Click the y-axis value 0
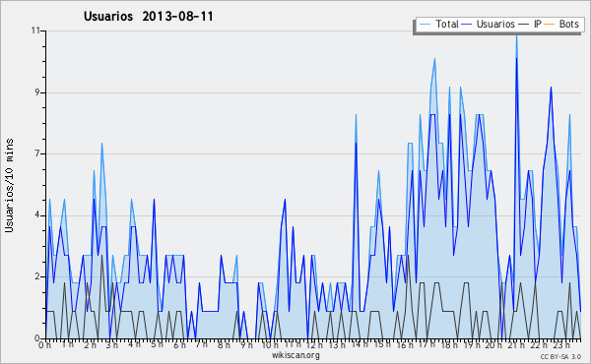 click(x=37, y=338)
